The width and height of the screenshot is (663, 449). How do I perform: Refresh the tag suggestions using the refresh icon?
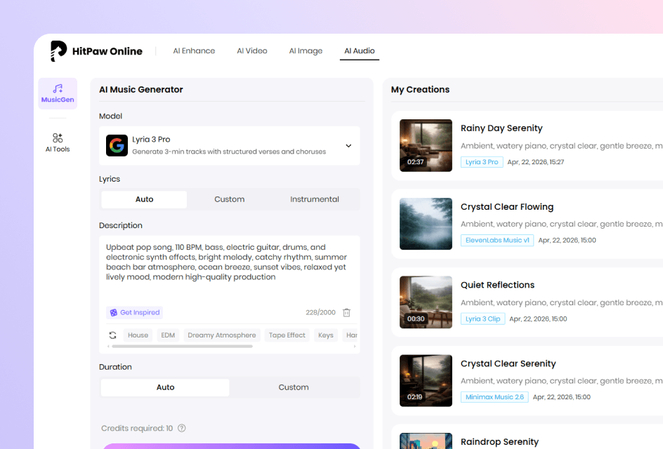click(x=112, y=335)
